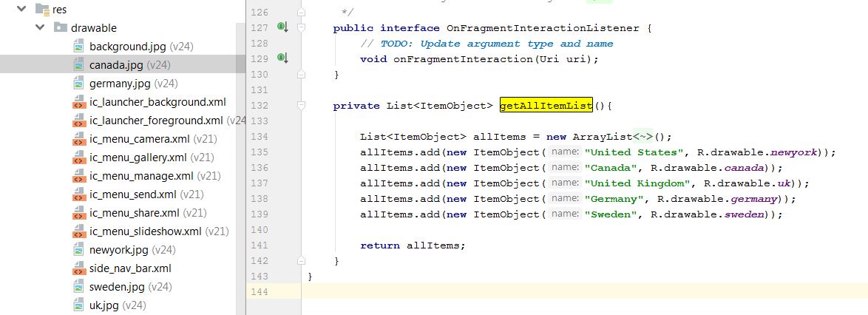
Task: Click the ic_menu_share.xml file icon
Action: tap(78, 213)
